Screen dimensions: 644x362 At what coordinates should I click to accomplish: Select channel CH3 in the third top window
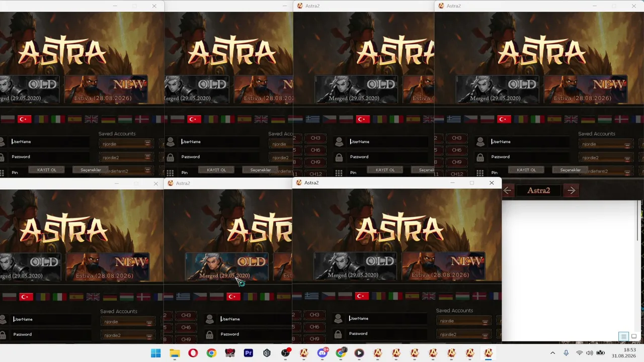tap(315, 138)
